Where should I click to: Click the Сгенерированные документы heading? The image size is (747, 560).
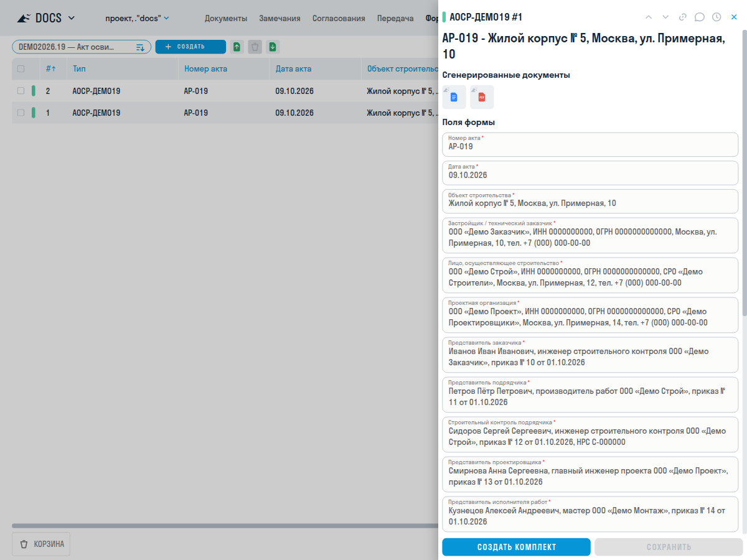[x=506, y=75]
